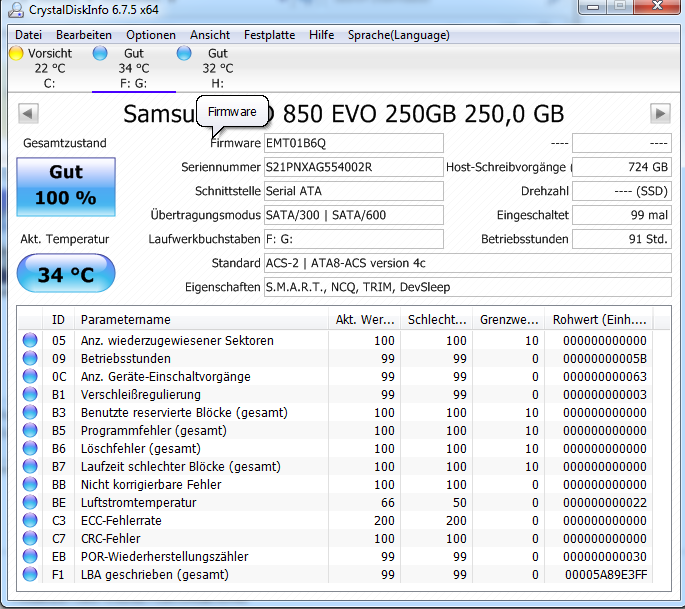Go to previous disk with left arrow
685x609 pixels.
pyautogui.click(x=28, y=114)
